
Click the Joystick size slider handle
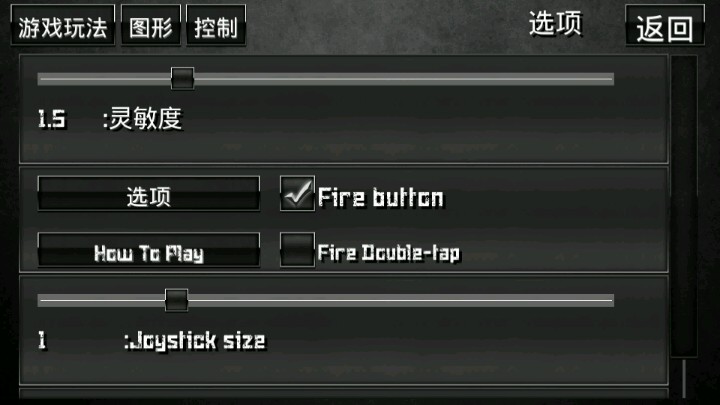(x=176, y=300)
